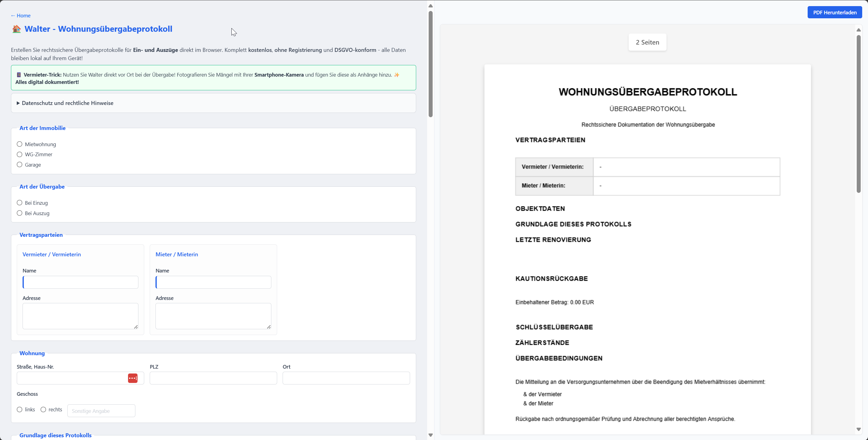The width and height of the screenshot is (868, 440).
Task: Choose the Garage property type
Action: click(x=20, y=164)
